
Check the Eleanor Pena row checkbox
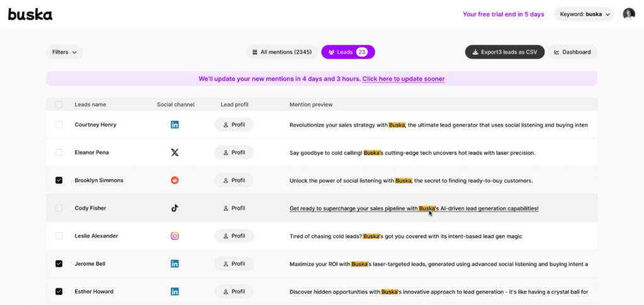(x=58, y=152)
